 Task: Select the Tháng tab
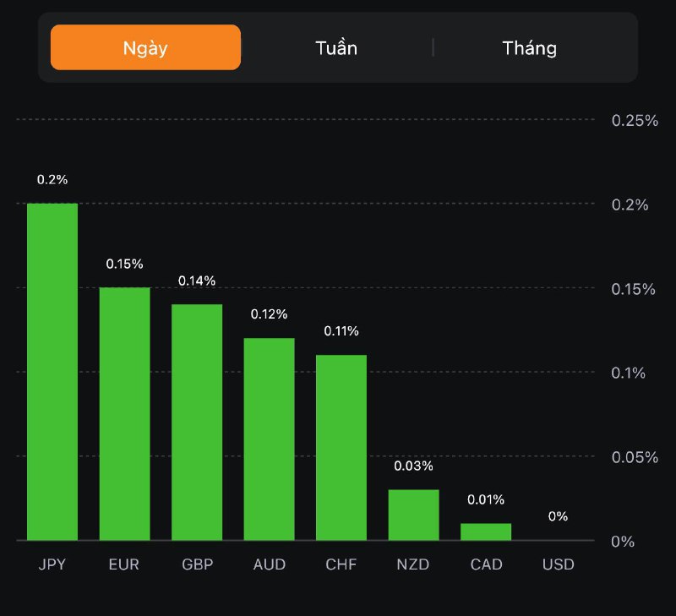tap(530, 47)
